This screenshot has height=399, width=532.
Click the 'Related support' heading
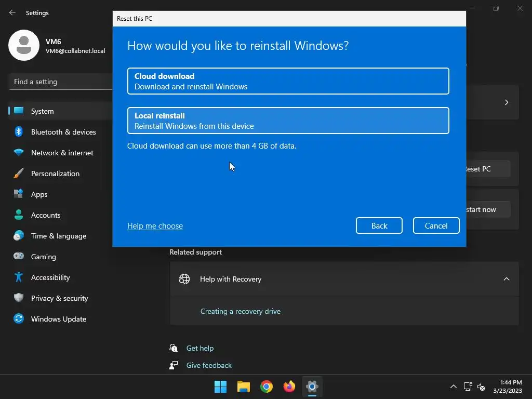click(195, 252)
